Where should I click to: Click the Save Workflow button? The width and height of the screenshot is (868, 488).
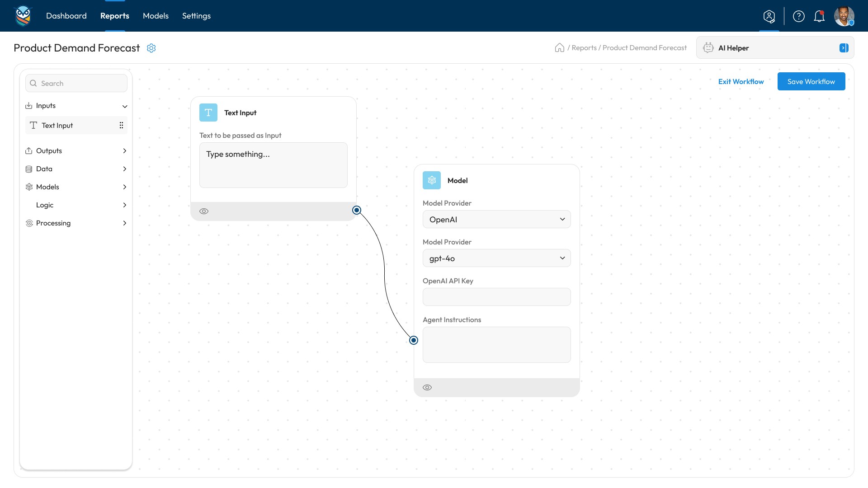coord(811,81)
